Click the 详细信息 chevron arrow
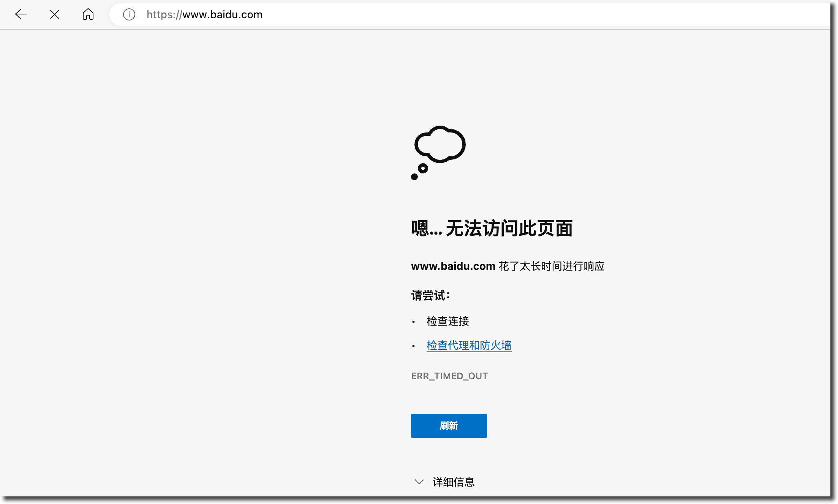 point(419,482)
